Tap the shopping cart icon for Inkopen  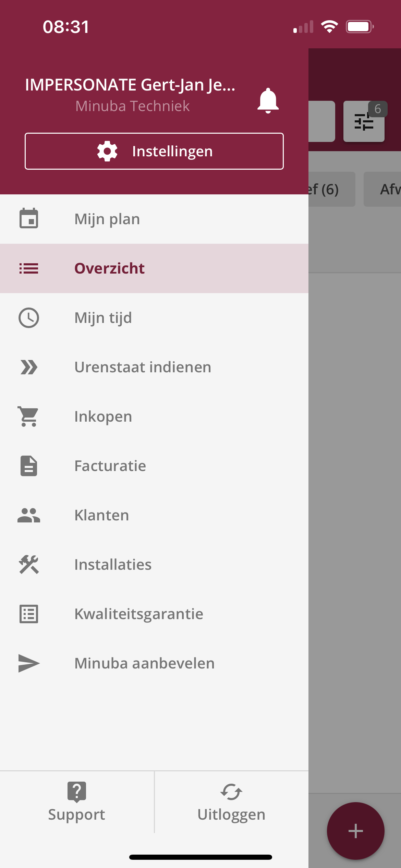point(29,417)
